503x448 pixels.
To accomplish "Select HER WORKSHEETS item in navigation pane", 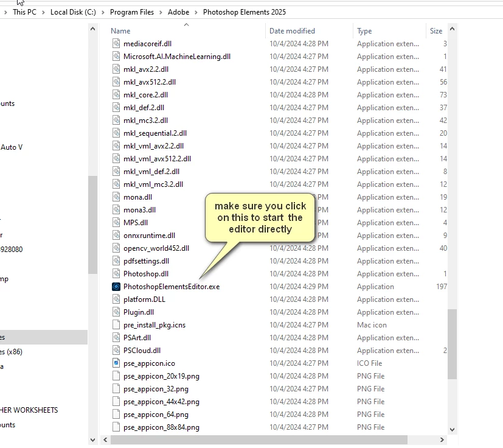I will (29, 410).
